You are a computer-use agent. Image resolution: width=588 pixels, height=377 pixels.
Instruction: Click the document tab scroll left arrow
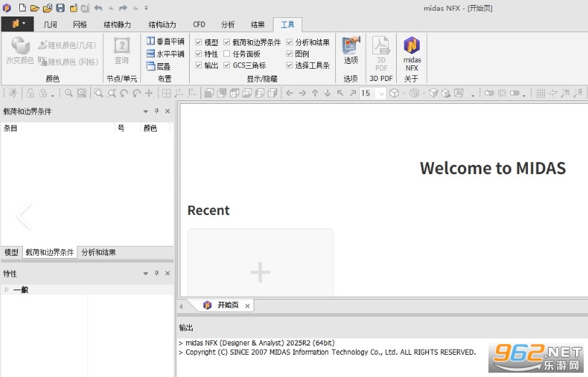pos(181,306)
